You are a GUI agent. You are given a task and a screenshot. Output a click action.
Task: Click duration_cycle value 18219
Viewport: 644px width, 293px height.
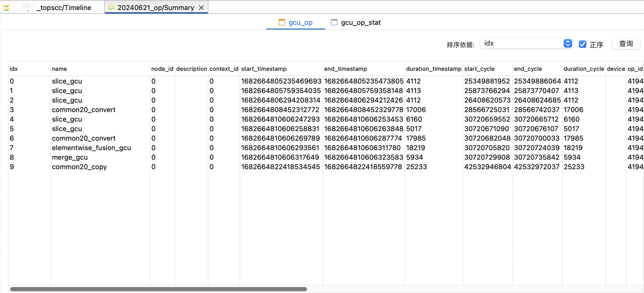click(x=573, y=148)
